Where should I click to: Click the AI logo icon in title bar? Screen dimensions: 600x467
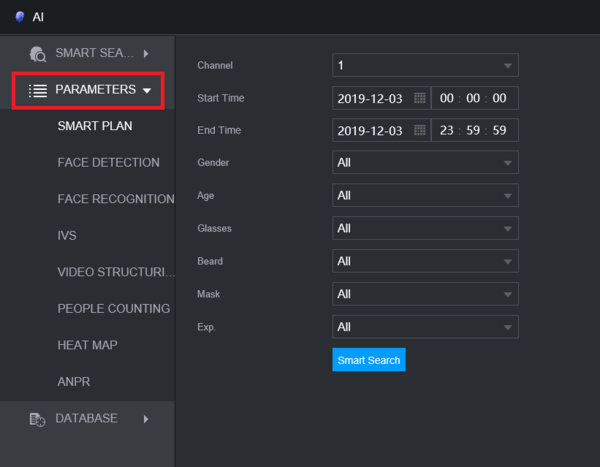[20, 17]
